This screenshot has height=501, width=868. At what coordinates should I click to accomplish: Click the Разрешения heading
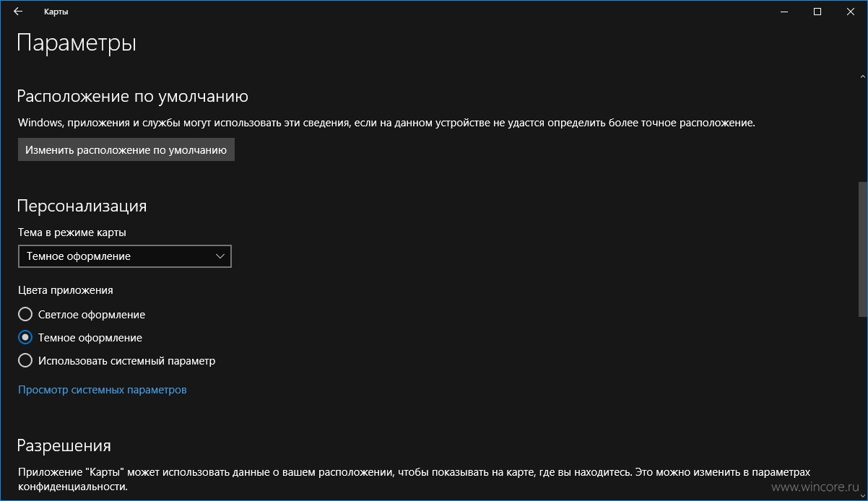(64, 445)
